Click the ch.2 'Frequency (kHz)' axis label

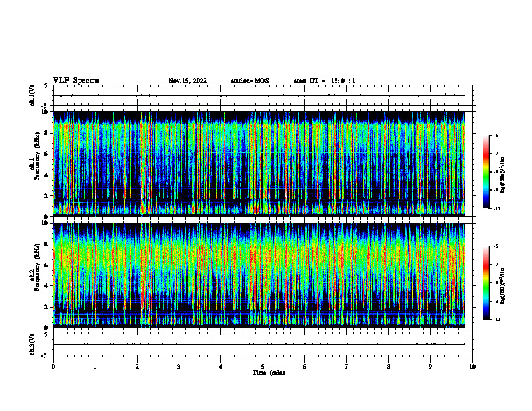36,267
